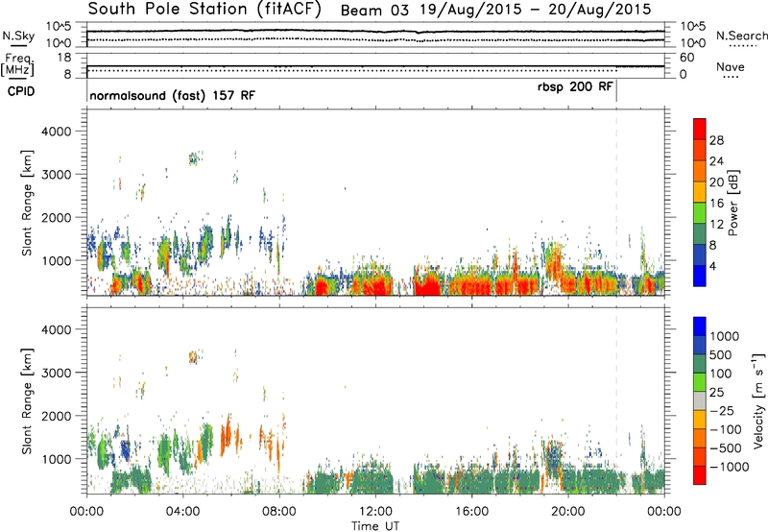Image resolution: width=768 pixels, height=532 pixels.
Task: Click the 'Time UT' axis title
Action: [375, 525]
